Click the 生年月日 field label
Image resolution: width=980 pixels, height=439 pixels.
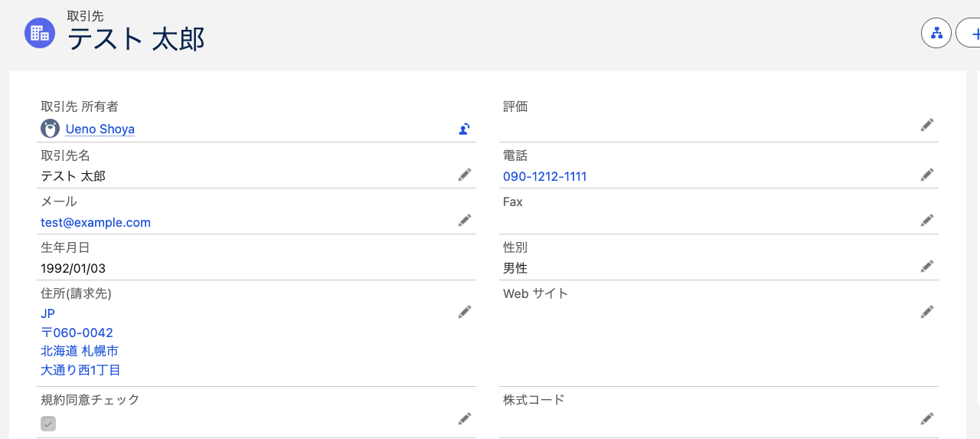pos(65,247)
